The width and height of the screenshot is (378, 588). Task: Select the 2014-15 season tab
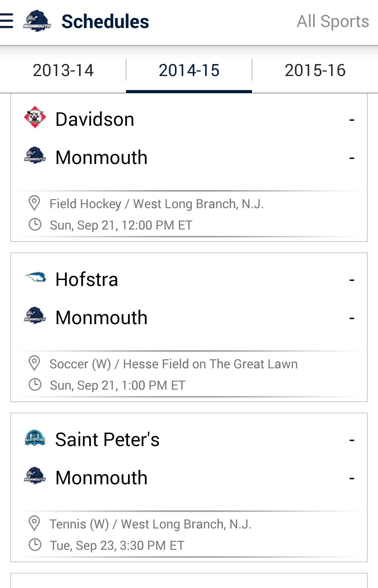pos(189,70)
